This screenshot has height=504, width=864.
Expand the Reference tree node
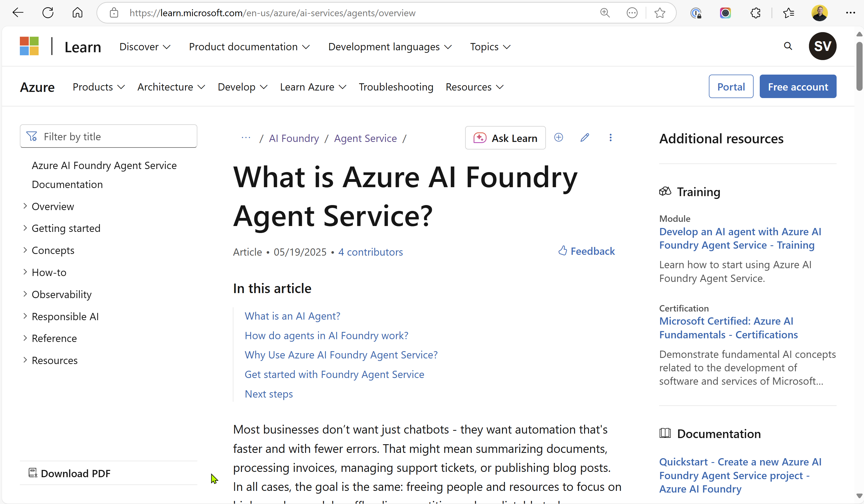25,338
